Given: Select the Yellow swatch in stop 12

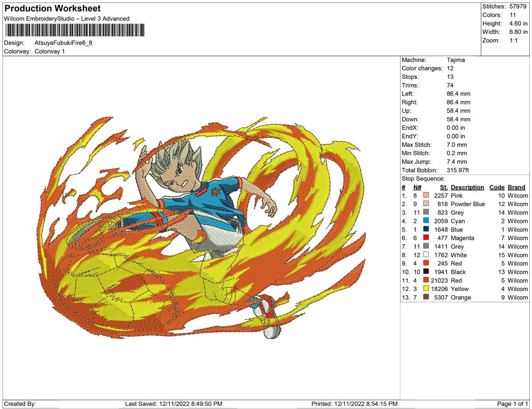Looking at the screenshot, I should click(426, 288).
